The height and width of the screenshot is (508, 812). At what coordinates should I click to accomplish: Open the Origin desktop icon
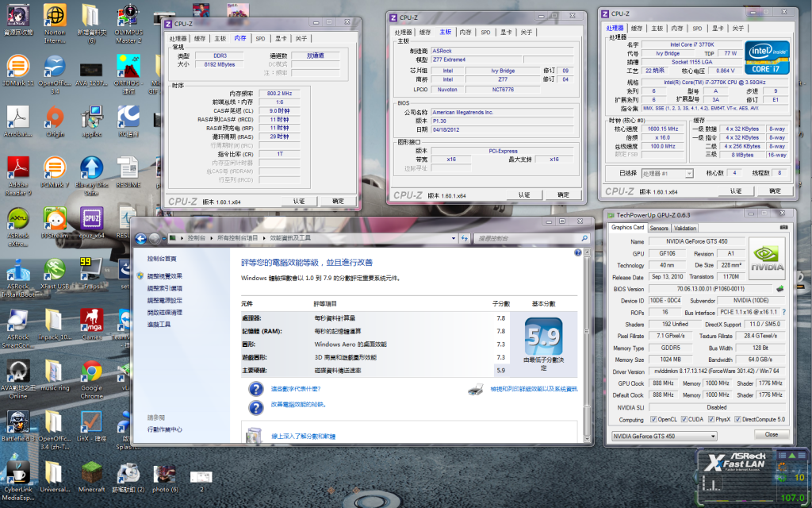pos(55,121)
